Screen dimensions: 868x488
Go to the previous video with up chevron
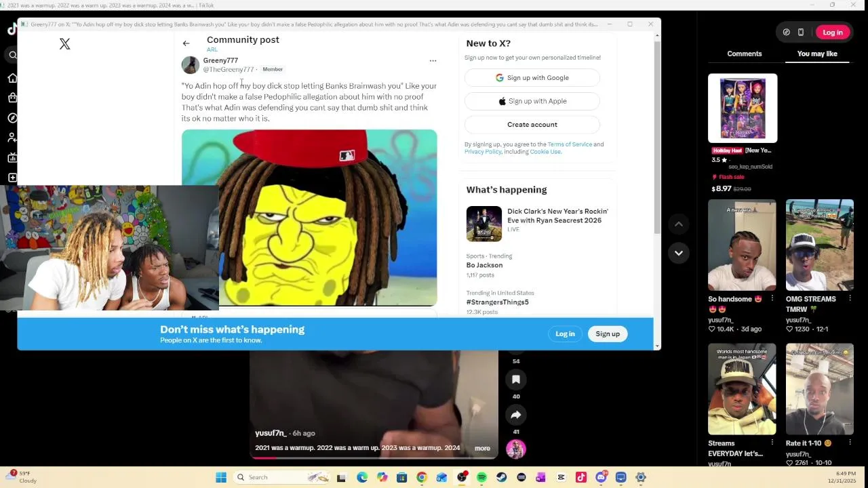tap(678, 224)
